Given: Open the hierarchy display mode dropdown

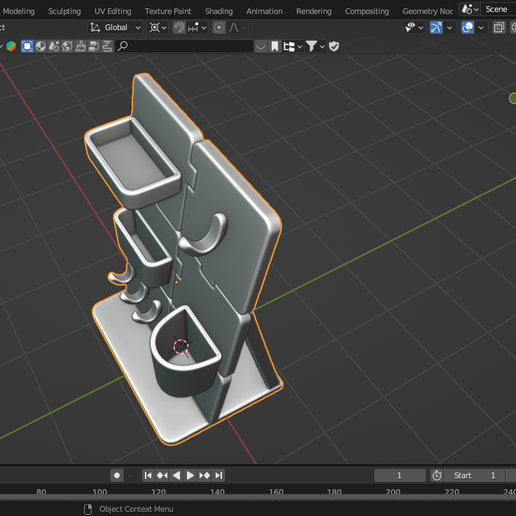Looking at the screenshot, I should [292, 46].
